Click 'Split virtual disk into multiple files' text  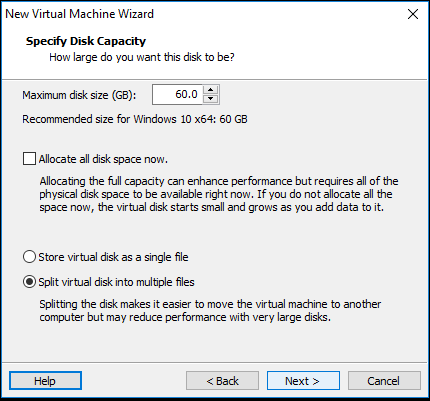(116, 282)
